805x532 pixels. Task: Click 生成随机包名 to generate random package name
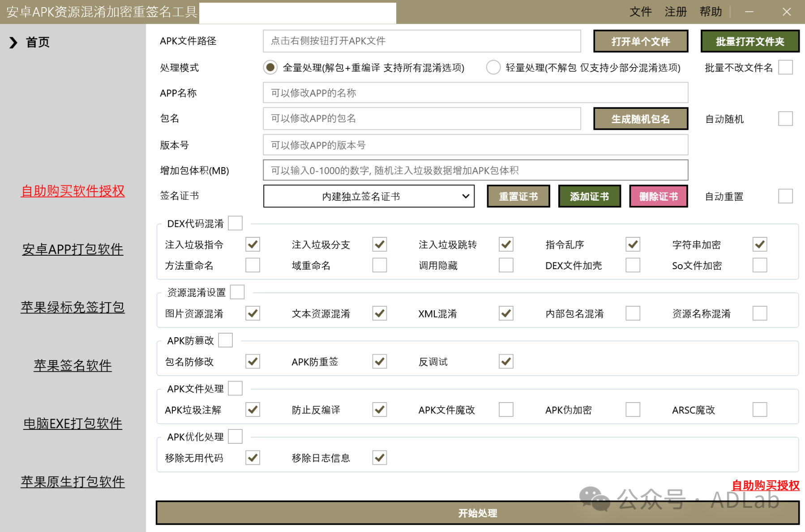640,118
